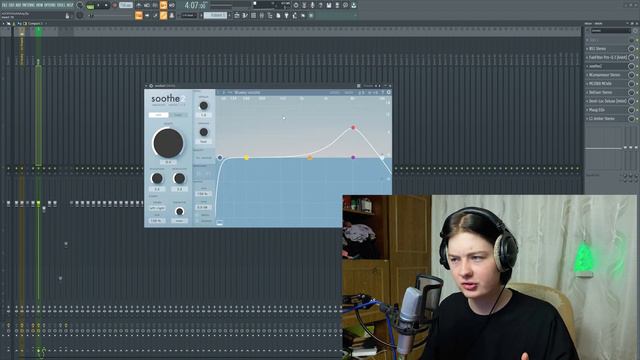Image resolution: width=640 pixels, height=360 pixels.
Task: Open the ADD menu
Action: [x=18, y=5]
